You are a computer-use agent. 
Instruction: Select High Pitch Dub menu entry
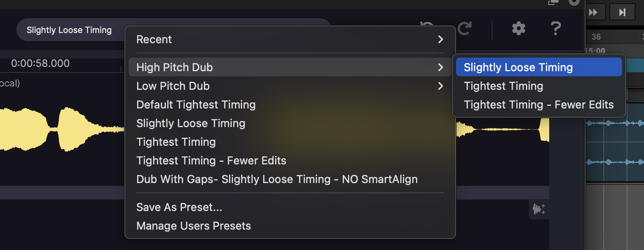pos(290,67)
